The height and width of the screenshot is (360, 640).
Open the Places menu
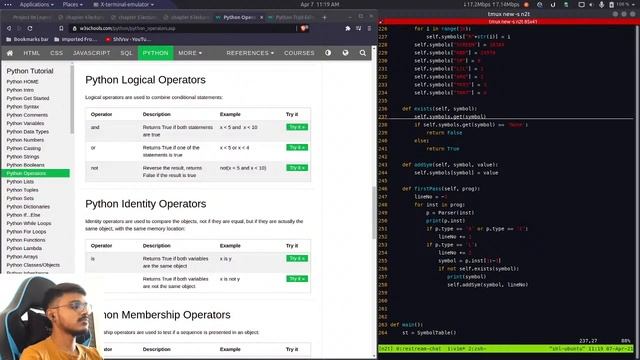pos(73,4)
